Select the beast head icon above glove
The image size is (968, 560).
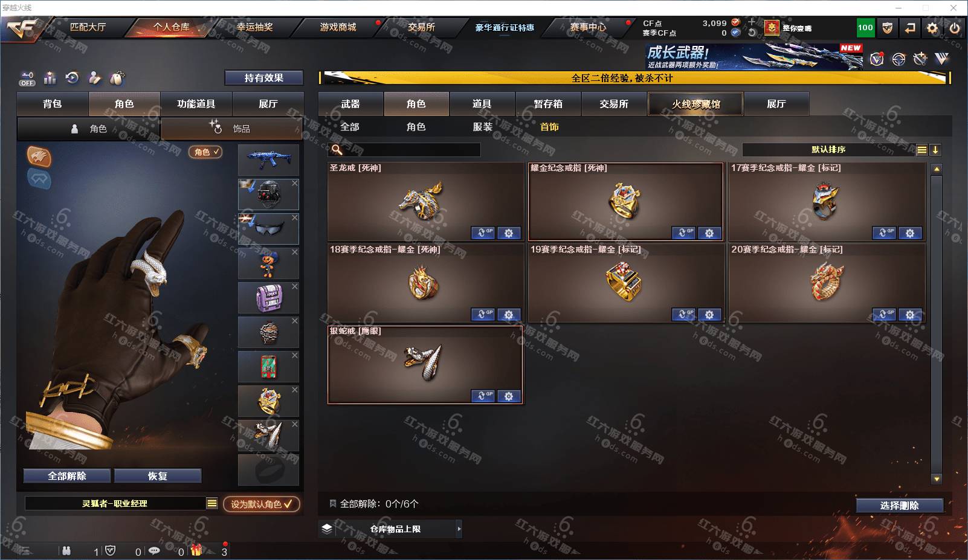(39, 157)
